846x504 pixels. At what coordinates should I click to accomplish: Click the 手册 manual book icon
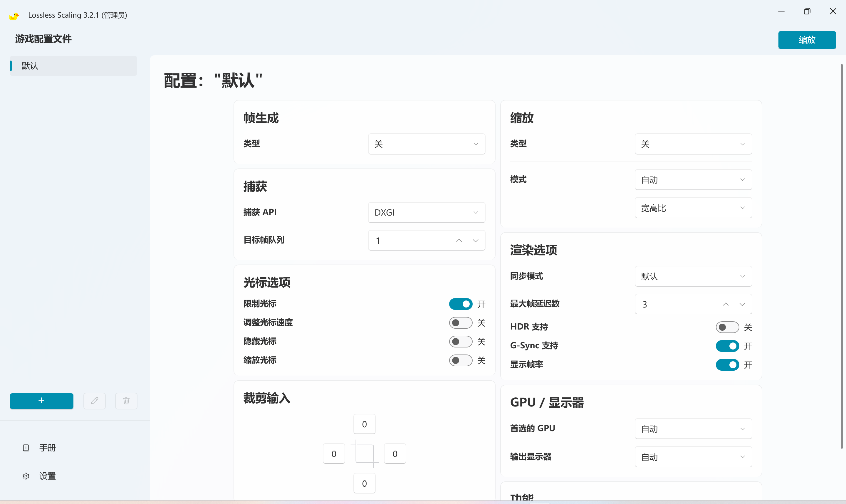26,448
